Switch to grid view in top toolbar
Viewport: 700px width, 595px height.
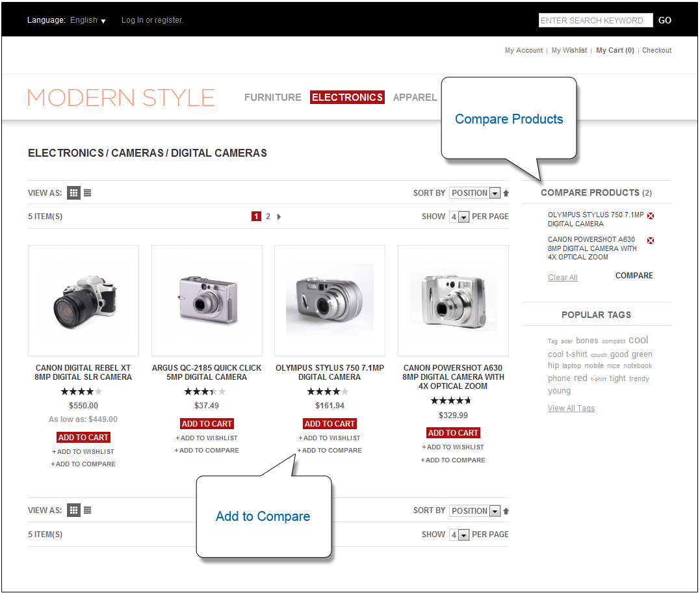point(73,193)
